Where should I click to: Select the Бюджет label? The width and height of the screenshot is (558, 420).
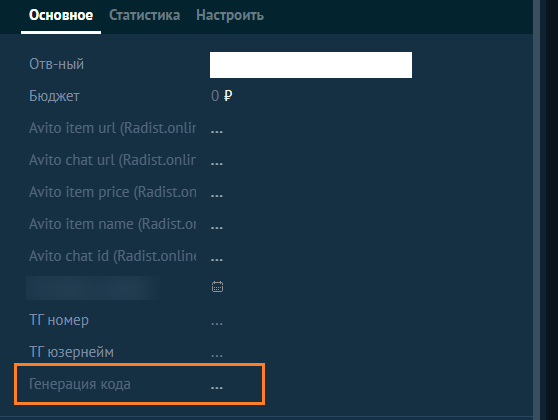(x=54, y=96)
